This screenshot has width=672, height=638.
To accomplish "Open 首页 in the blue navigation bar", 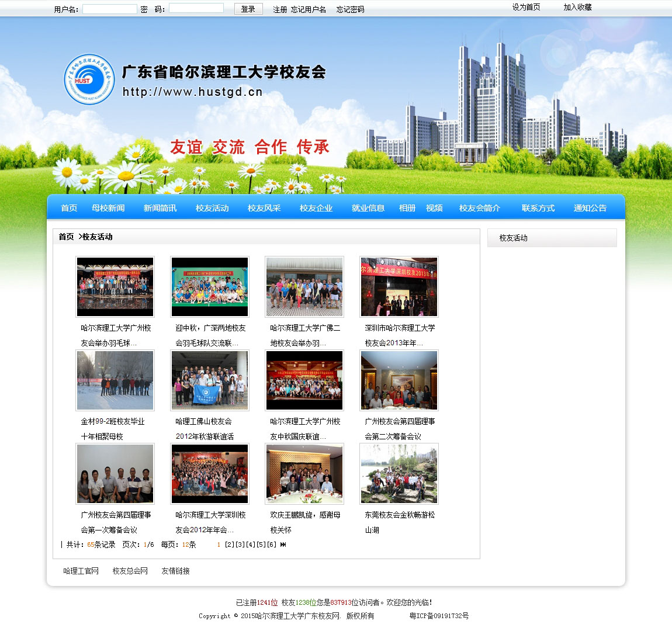I will tap(69, 208).
